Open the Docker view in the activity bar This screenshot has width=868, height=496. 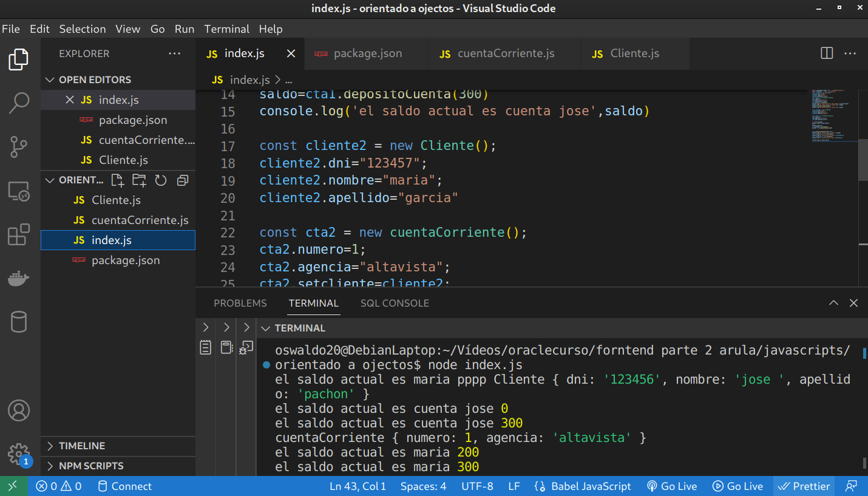coord(19,279)
